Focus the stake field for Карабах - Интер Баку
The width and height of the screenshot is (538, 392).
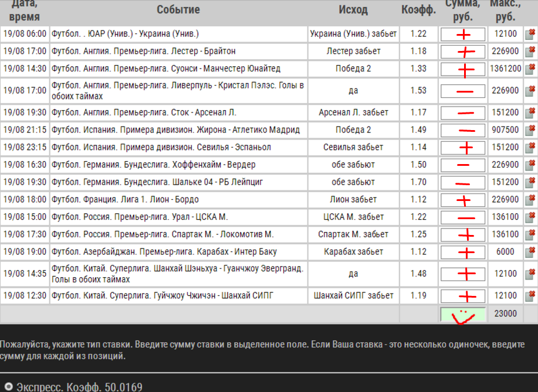pyautogui.click(x=463, y=252)
